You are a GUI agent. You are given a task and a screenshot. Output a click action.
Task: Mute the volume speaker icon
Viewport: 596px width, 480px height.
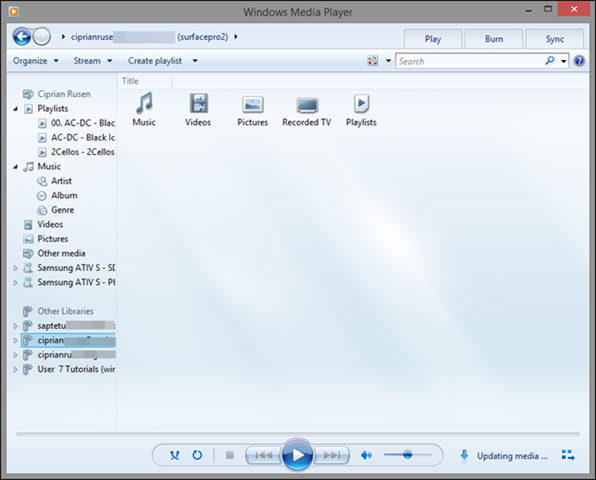366,455
